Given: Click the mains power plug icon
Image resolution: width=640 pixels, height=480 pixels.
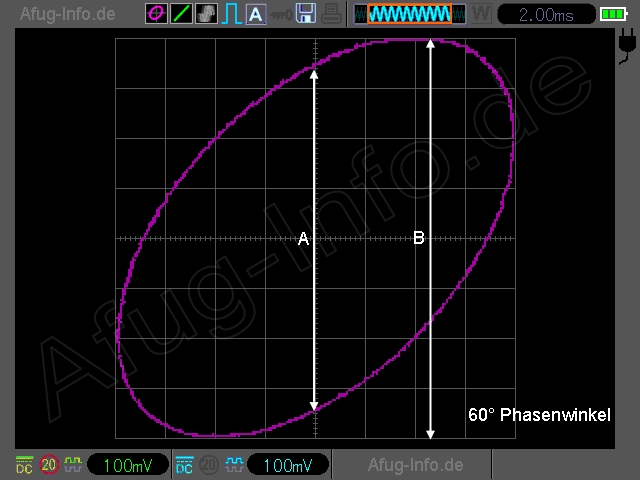Looking at the screenshot, I should coord(627,46).
